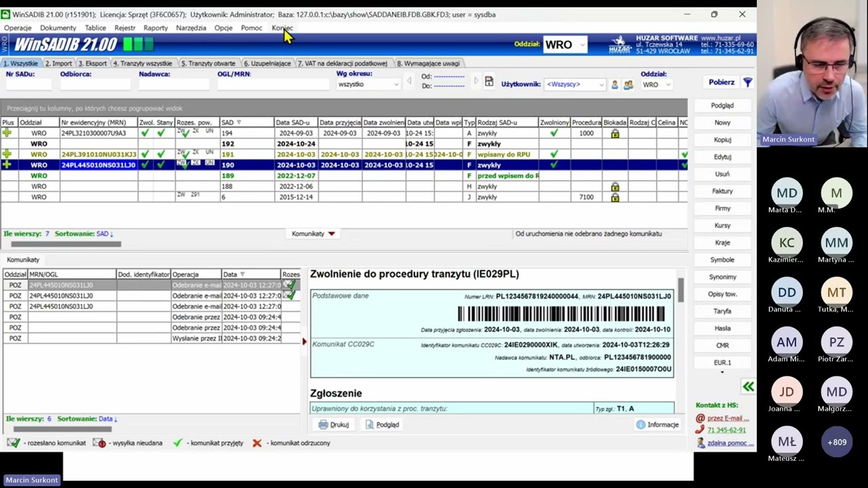Open the Rejestr menu
The width and height of the screenshot is (868, 488).
(x=125, y=28)
